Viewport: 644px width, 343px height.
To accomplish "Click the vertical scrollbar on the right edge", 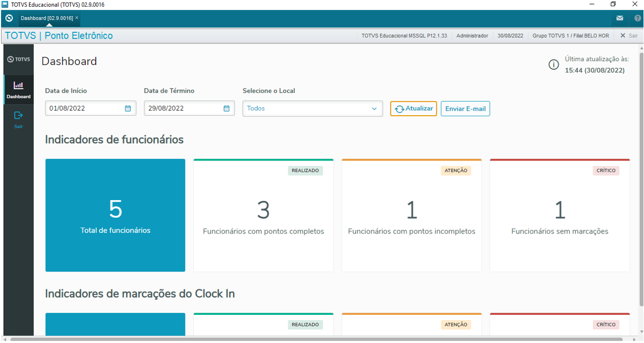I will [x=641, y=156].
